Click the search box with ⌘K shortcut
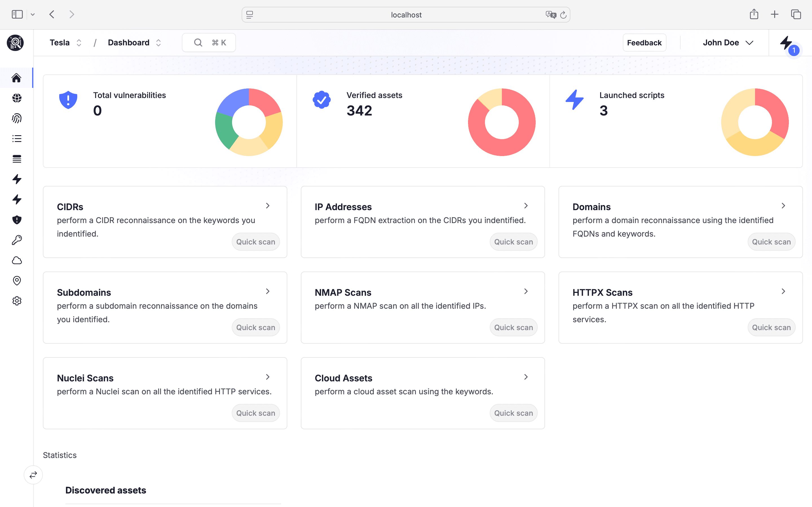812x507 pixels. (x=209, y=43)
